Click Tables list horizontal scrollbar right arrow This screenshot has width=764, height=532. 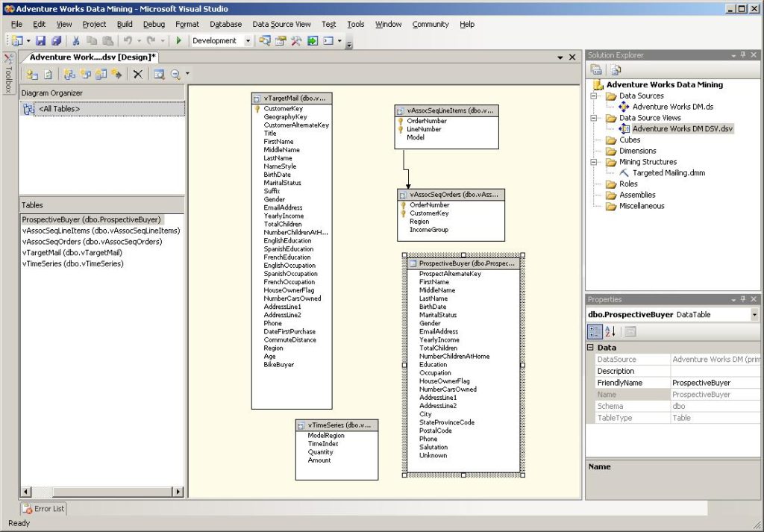[178, 492]
